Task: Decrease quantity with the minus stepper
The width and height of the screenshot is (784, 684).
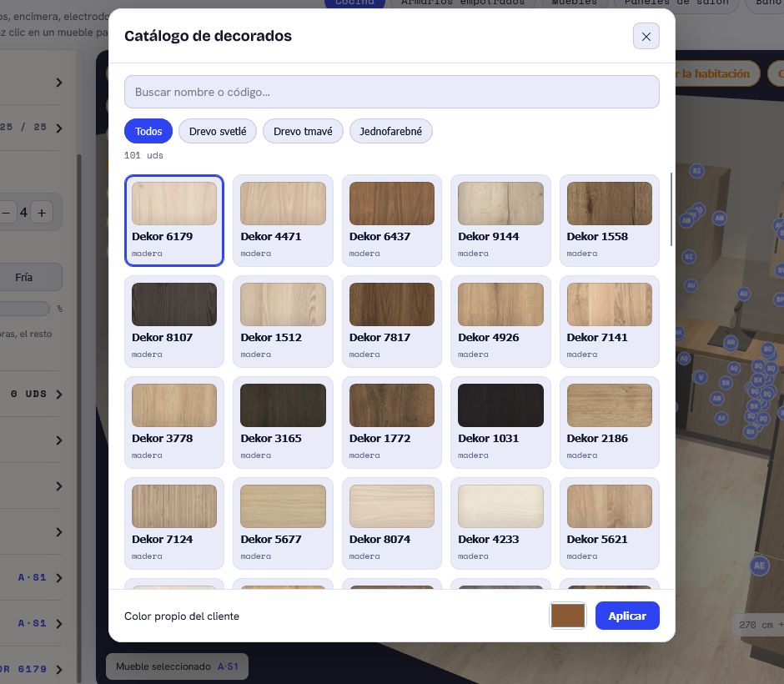Action: [x=6, y=213]
